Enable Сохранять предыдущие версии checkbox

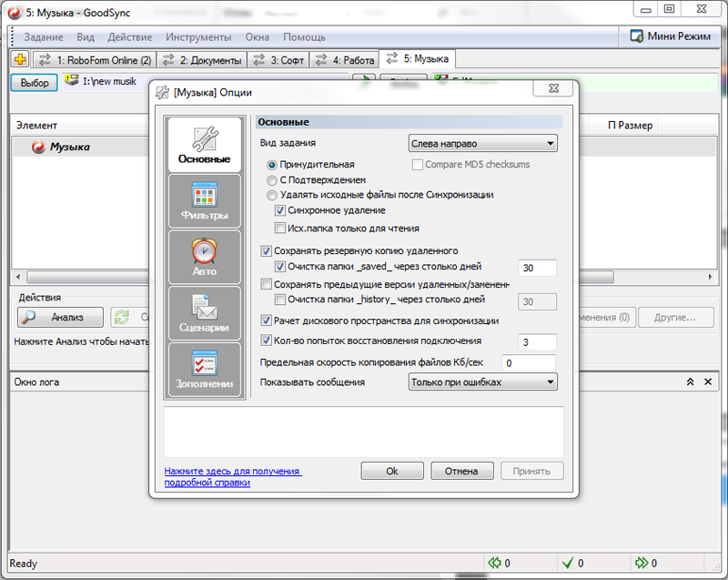[266, 284]
